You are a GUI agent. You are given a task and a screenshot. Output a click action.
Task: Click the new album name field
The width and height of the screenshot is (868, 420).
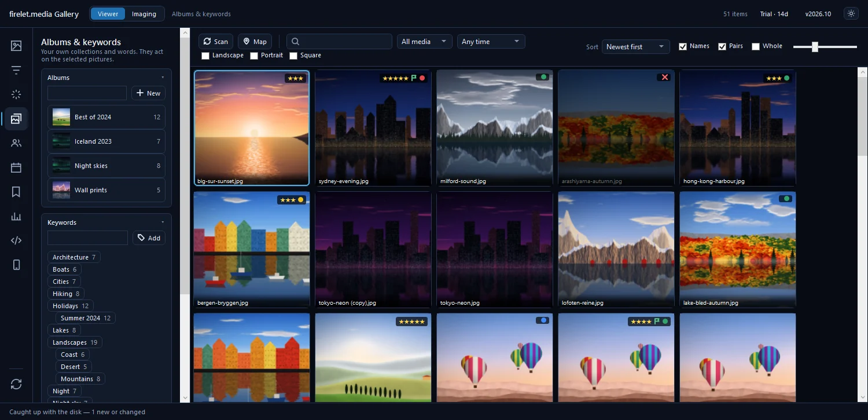[x=87, y=93]
